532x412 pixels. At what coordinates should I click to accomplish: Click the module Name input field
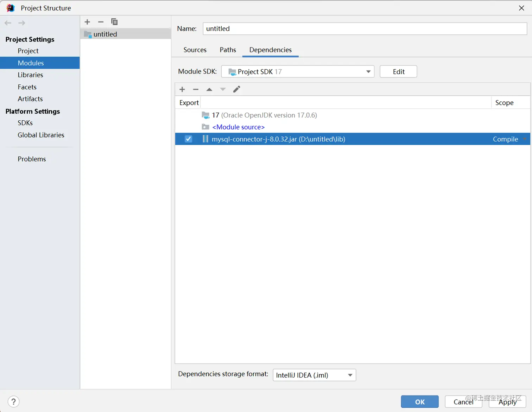[365, 28]
